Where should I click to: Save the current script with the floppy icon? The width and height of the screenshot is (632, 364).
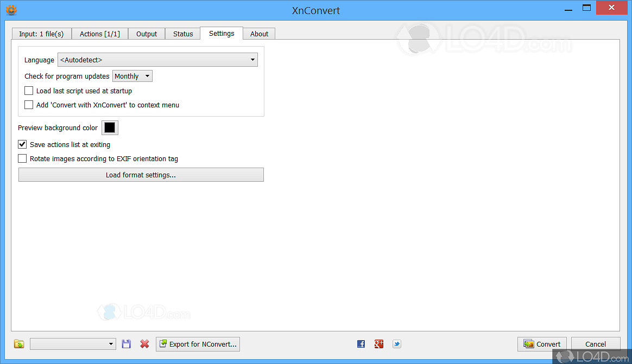pos(127,343)
